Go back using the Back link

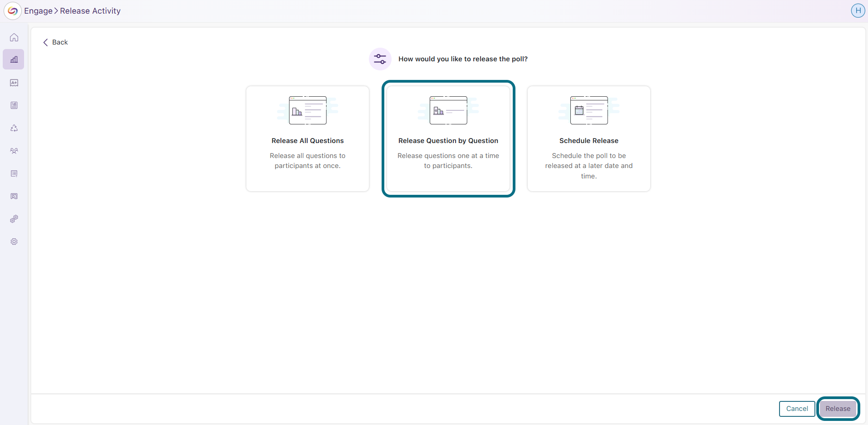55,42
